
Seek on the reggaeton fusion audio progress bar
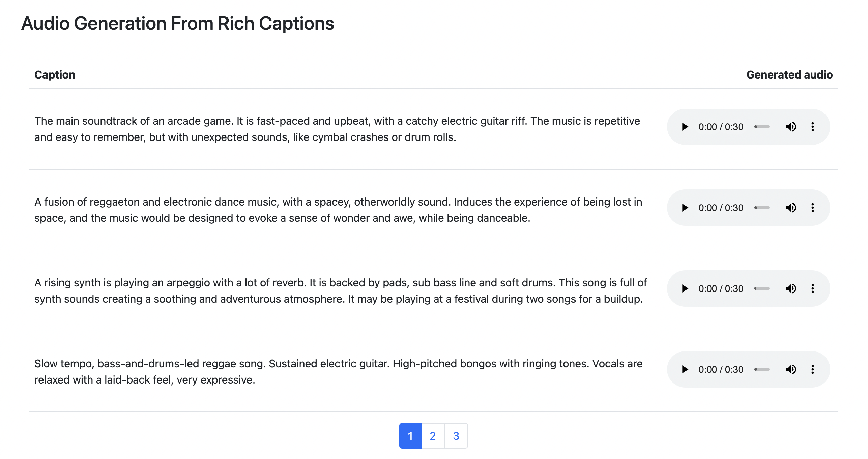click(762, 208)
